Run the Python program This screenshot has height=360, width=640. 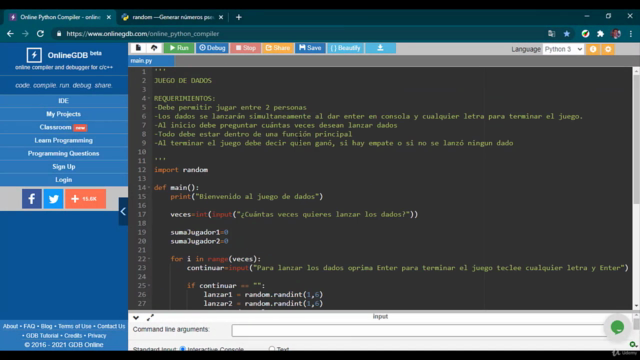179,48
